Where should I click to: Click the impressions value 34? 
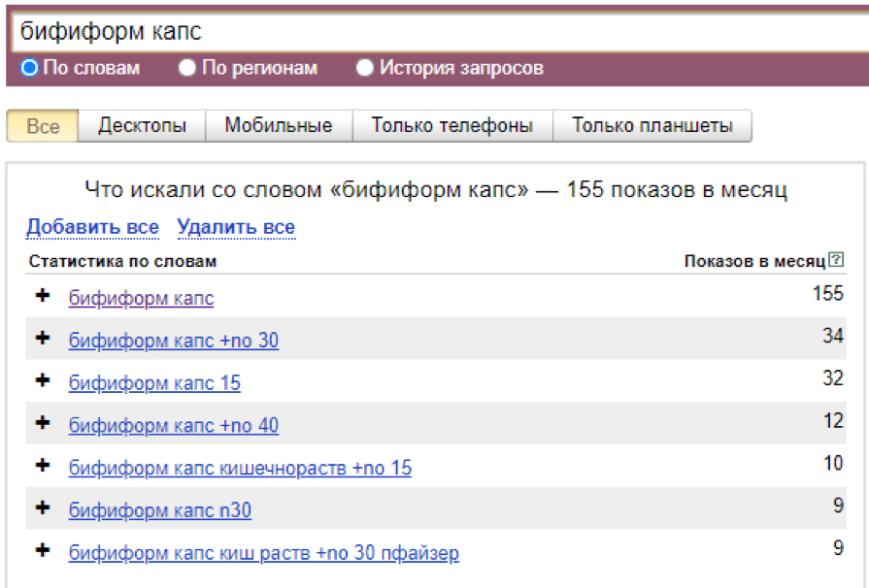(833, 336)
